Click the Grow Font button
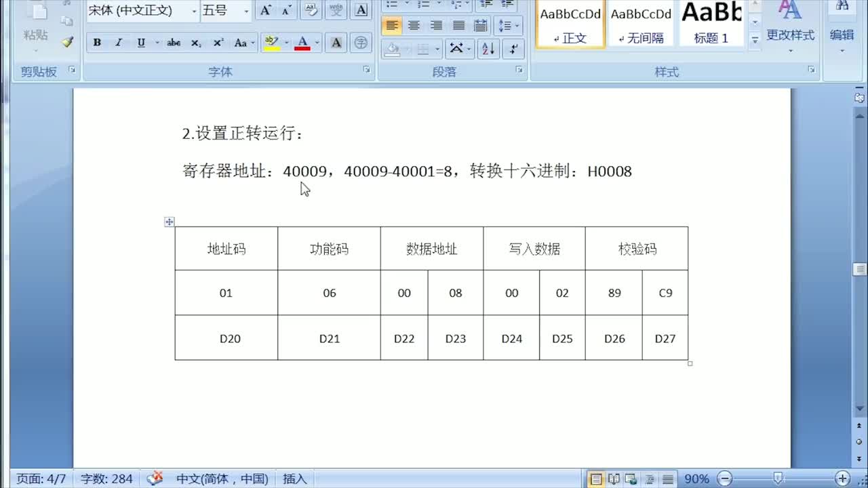The width and height of the screenshot is (868, 488). point(266,10)
